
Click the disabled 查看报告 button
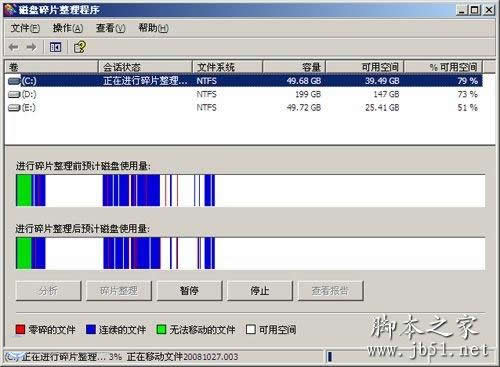[x=330, y=291]
